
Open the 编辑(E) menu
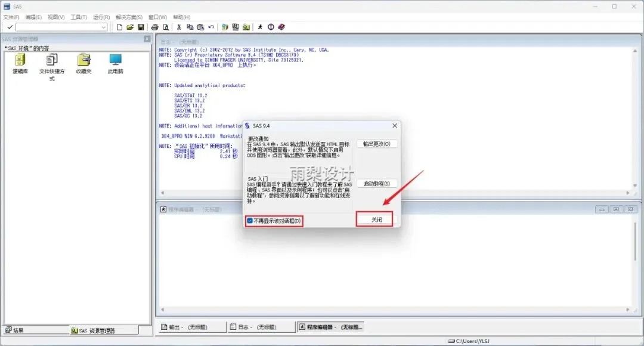[33, 17]
